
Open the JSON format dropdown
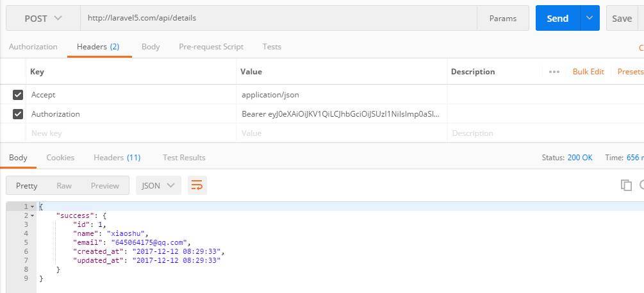(158, 186)
